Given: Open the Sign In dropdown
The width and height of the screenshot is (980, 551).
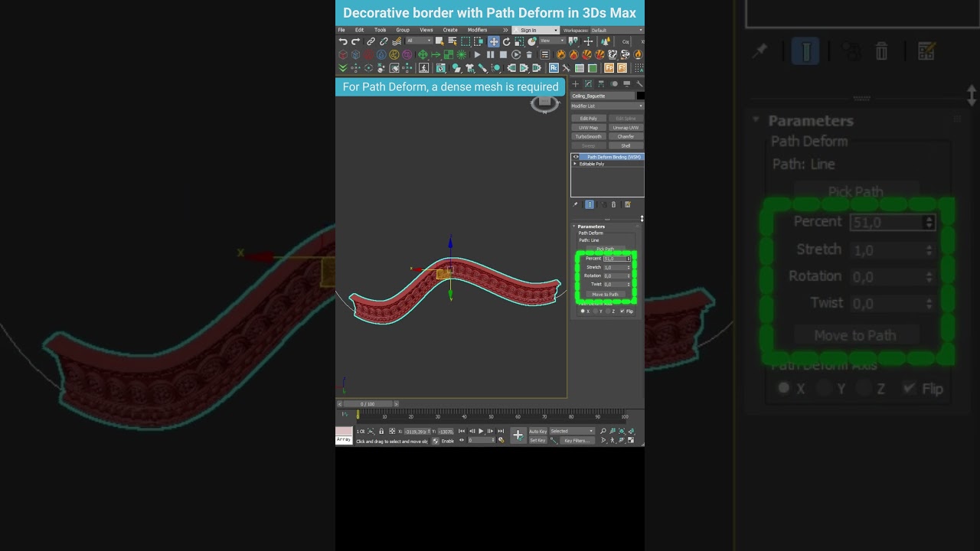Looking at the screenshot, I should click(x=535, y=30).
